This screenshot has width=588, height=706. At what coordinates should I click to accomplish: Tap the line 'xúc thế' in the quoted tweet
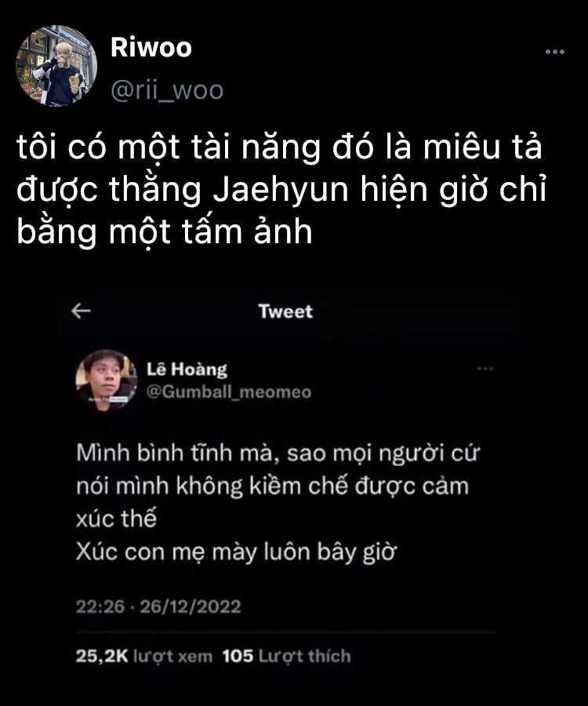coord(116,519)
